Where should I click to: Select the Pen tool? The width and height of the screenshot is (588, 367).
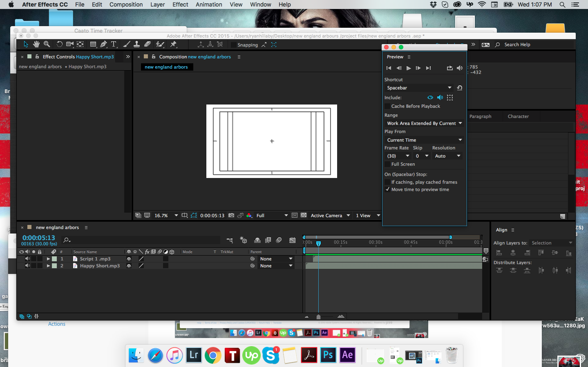[104, 44]
